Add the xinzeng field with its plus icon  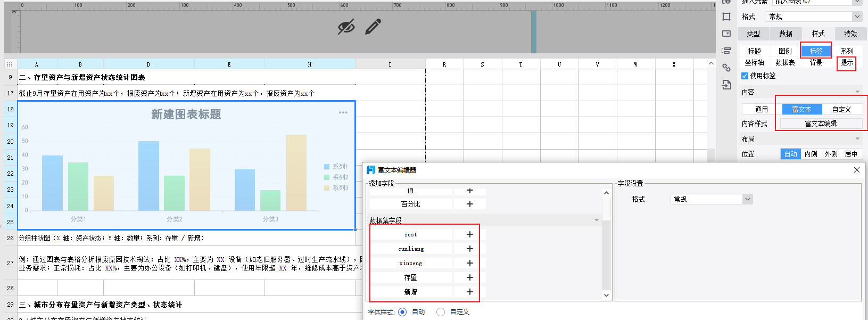pos(470,263)
